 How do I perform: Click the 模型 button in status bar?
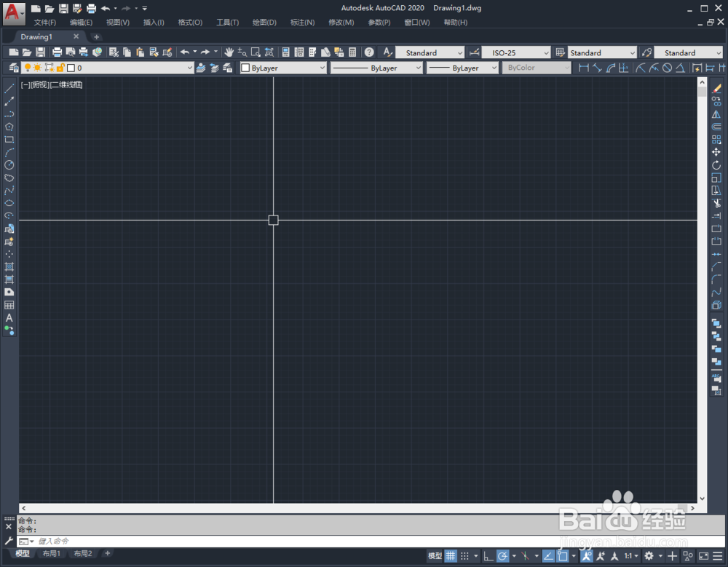pyautogui.click(x=435, y=556)
